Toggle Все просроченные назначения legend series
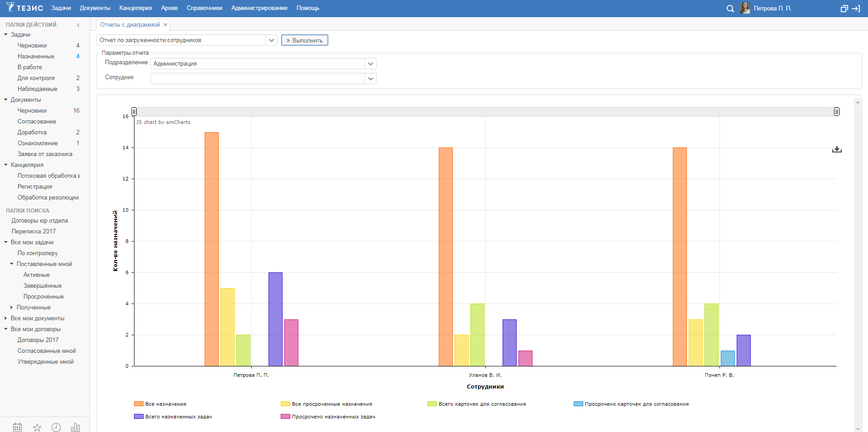 [x=326, y=404]
